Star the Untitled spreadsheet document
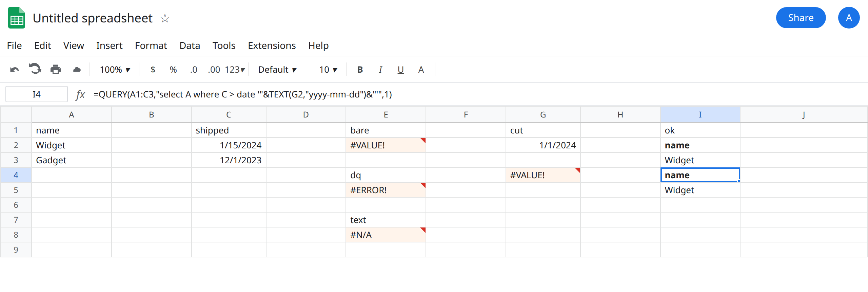This screenshot has width=868, height=292. tap(165, 18)
